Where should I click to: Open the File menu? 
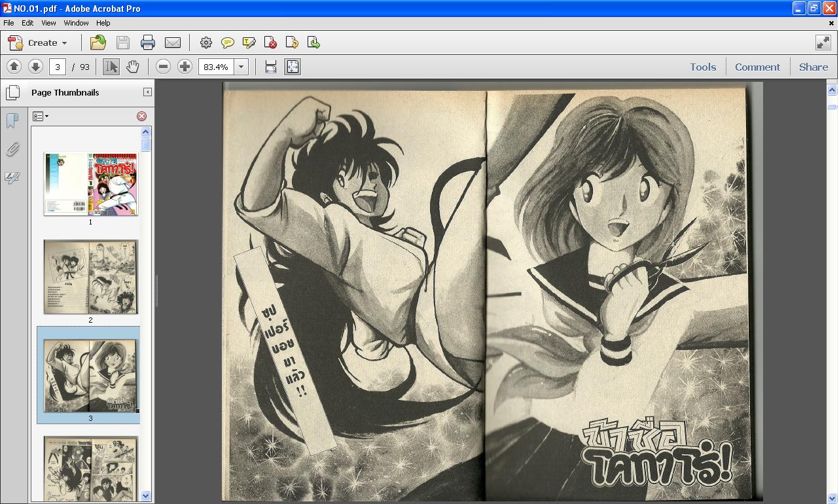pos(9,22)
